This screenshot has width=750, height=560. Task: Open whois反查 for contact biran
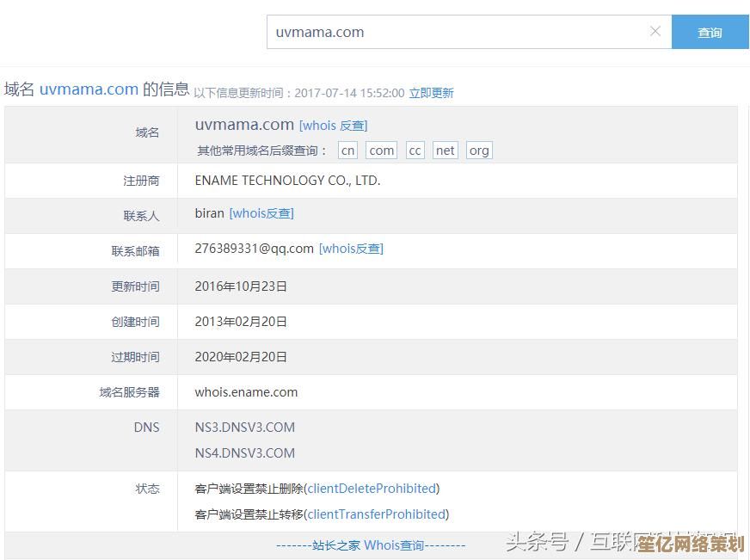[261, 213]
